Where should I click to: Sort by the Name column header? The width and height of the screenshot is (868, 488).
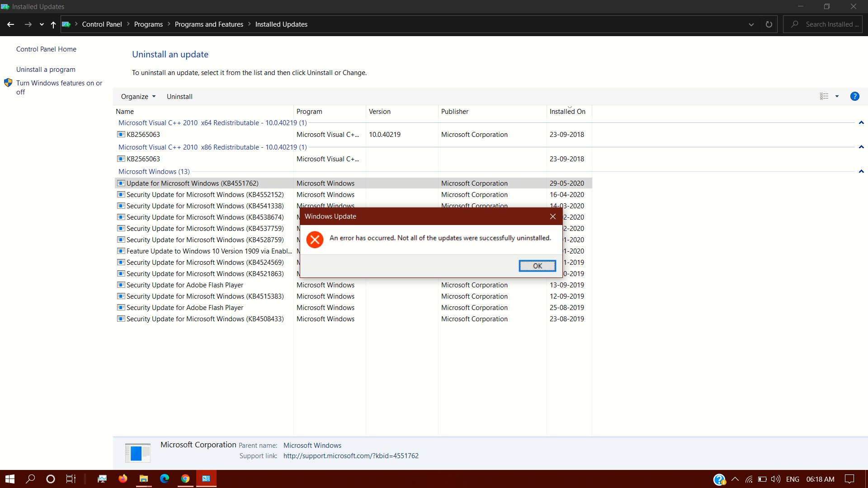[203, 112]
